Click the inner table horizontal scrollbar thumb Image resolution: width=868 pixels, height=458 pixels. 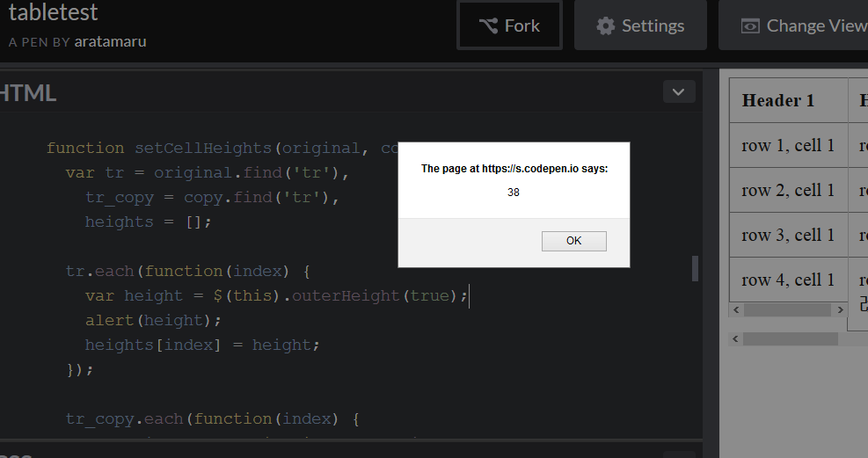[787, 310]
